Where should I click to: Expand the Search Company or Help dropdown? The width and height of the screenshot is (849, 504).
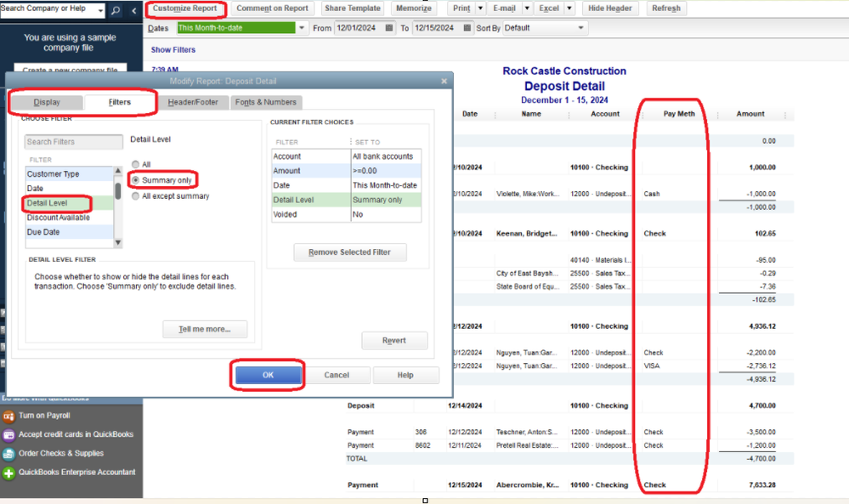101,10
